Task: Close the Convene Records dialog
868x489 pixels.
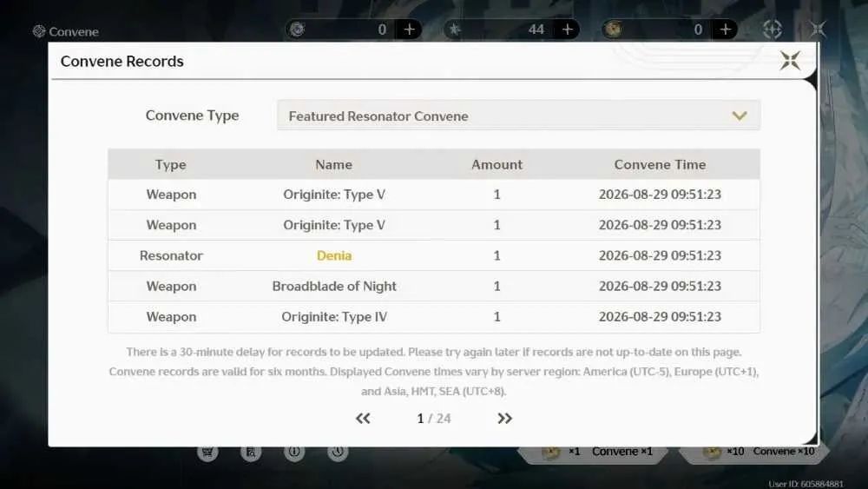Action: click(790, 60)
